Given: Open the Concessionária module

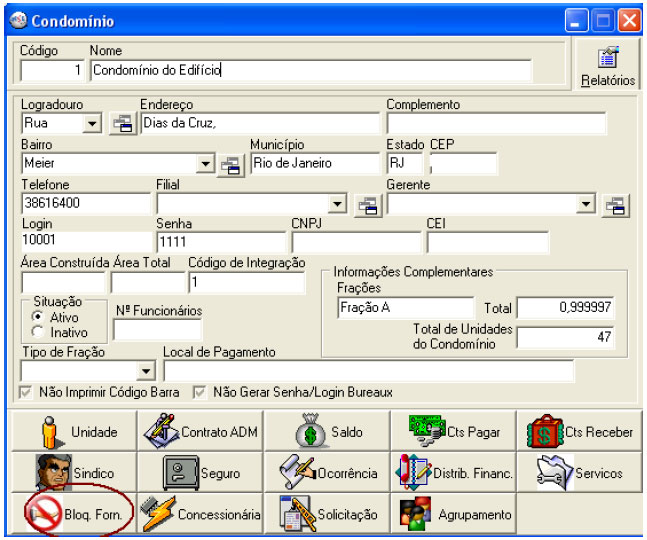Looking at the screenshot, I should (200, 514).
